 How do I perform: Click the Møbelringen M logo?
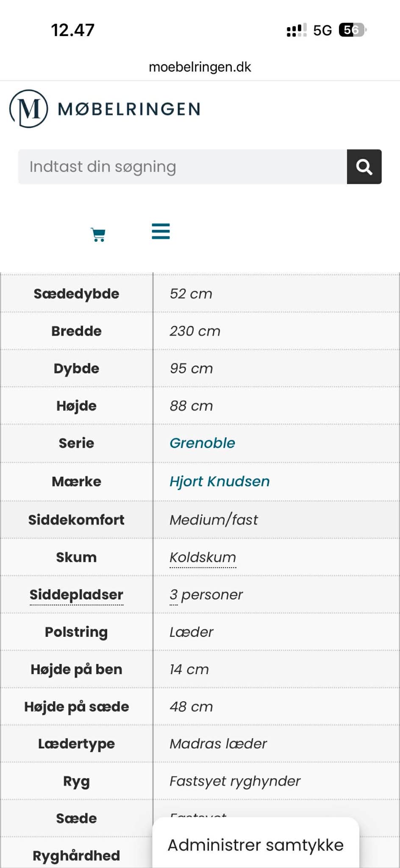point(28,109)
